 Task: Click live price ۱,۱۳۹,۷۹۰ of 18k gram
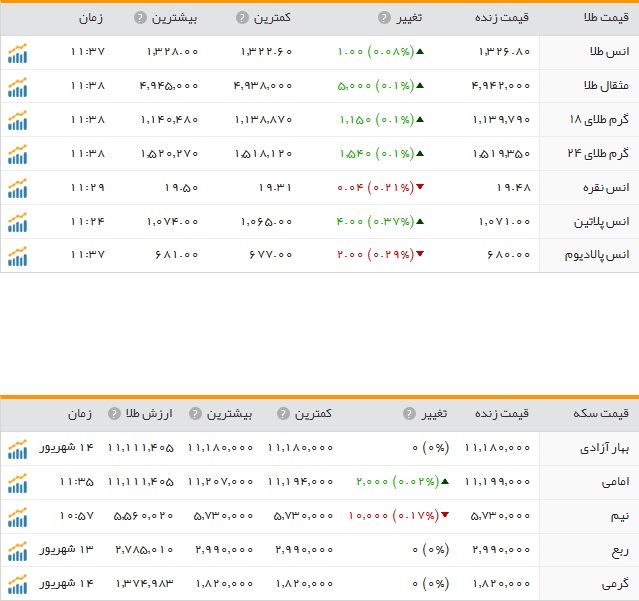click(501, 120)
